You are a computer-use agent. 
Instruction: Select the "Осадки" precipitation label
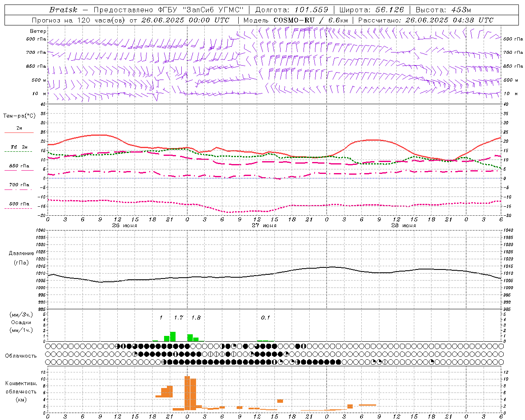(x=21, y=322)
